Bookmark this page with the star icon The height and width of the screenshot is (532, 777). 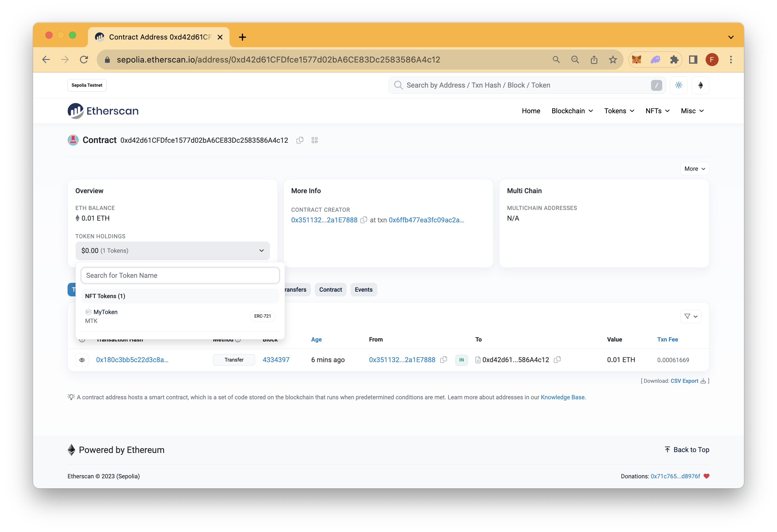612,60
